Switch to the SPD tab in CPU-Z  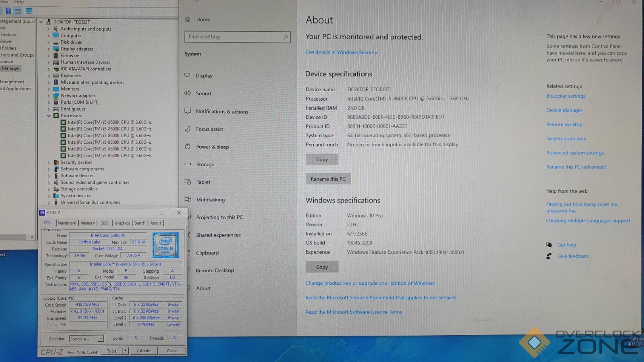click(x=105, y=223)
